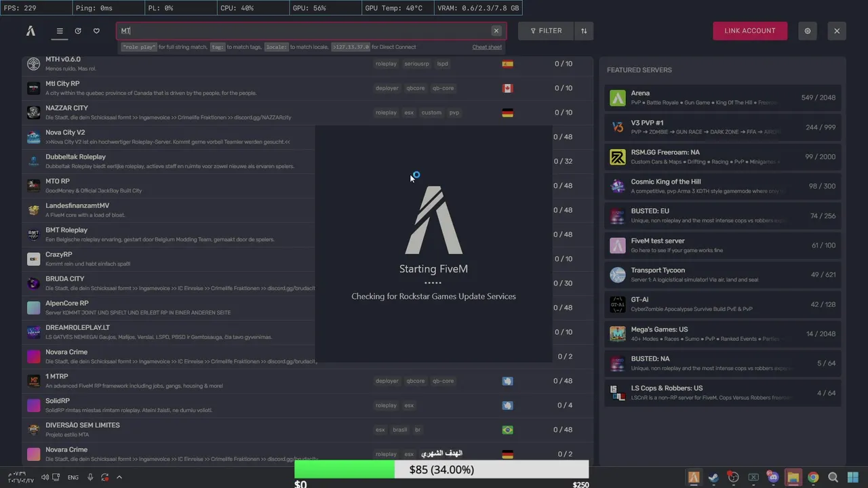Open the settings gear icon
This screenshot has width=868, height=488.
[808, 31]
